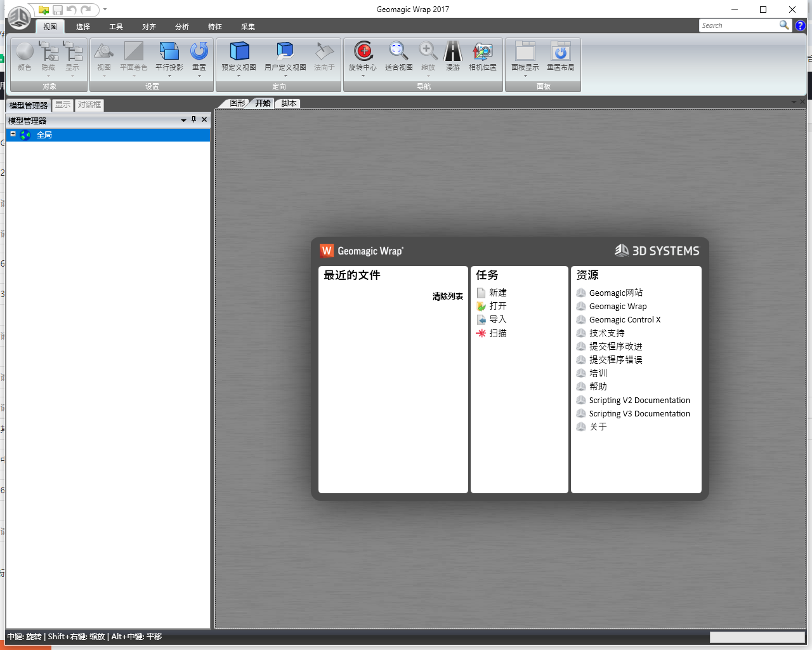Click the 颜色 color sphere icon
The width and height of the screenshot is (812, 650).
[25, 51]
